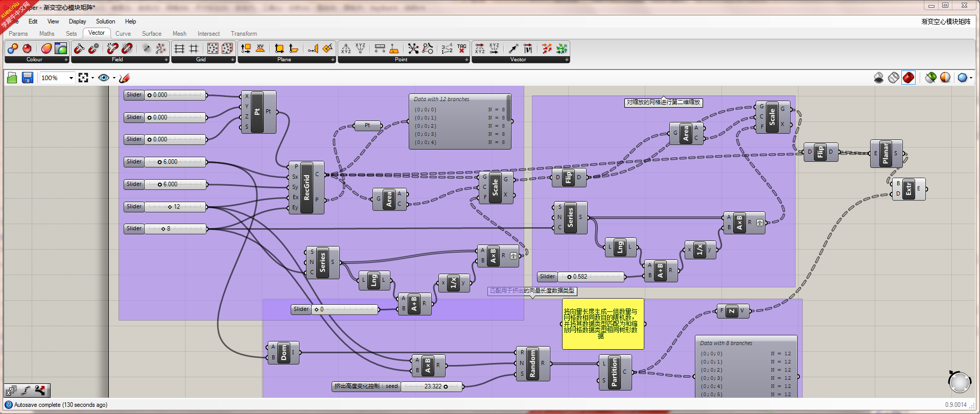Click the third icon in bottom-left widget bar
The image size is (980, 414).
40,391
